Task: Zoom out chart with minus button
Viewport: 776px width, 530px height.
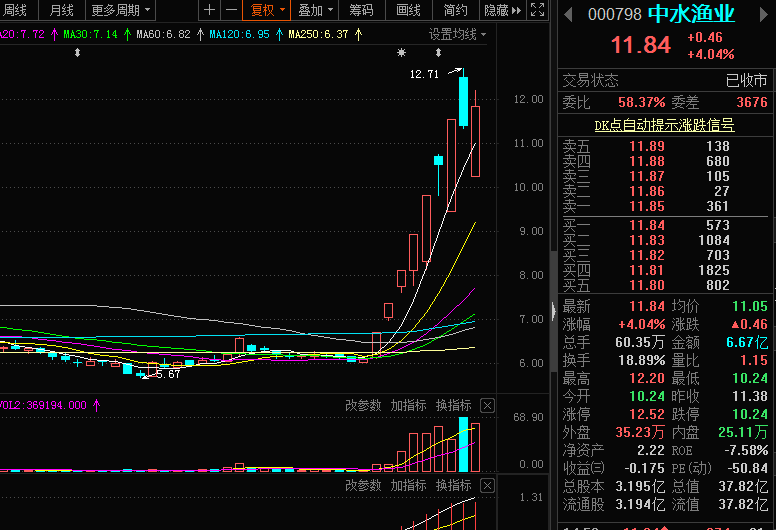Action: [231, 10]
